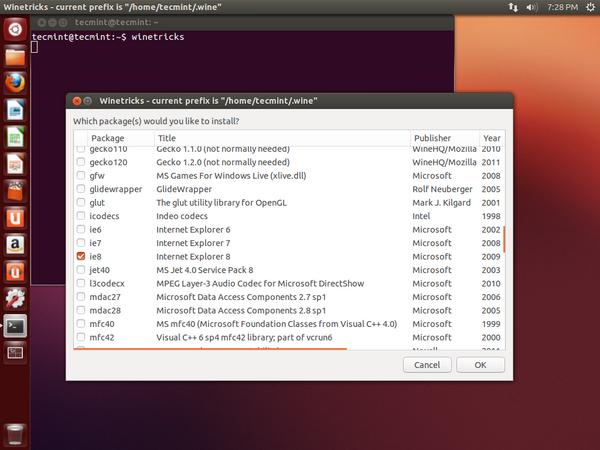Launch Firefox browser from launcher
The width and height of the screenshot is (600, 450).
click(15, 83)
